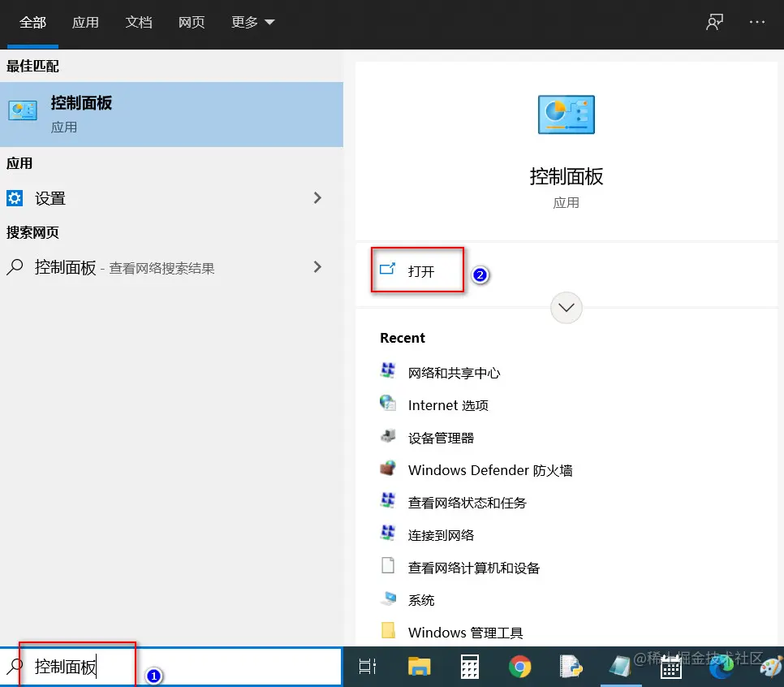784x687 pixels.
Task: Switch to the 网页 tab
Action: (x=192, y=22)
